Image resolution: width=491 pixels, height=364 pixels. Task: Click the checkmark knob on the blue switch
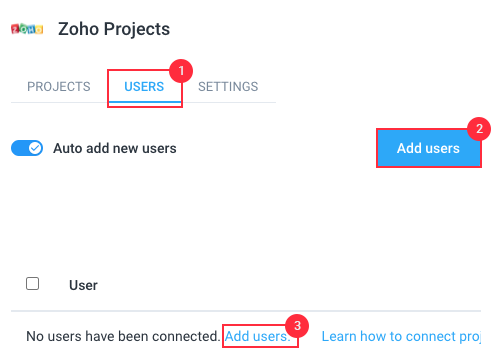[35, 148]
